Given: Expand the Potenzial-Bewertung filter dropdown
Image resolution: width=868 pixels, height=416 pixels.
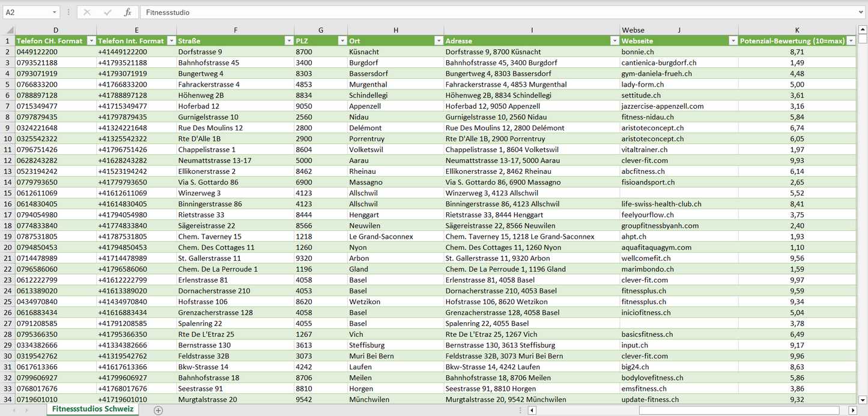Looking at the screenshot, I should click(850, 41).
